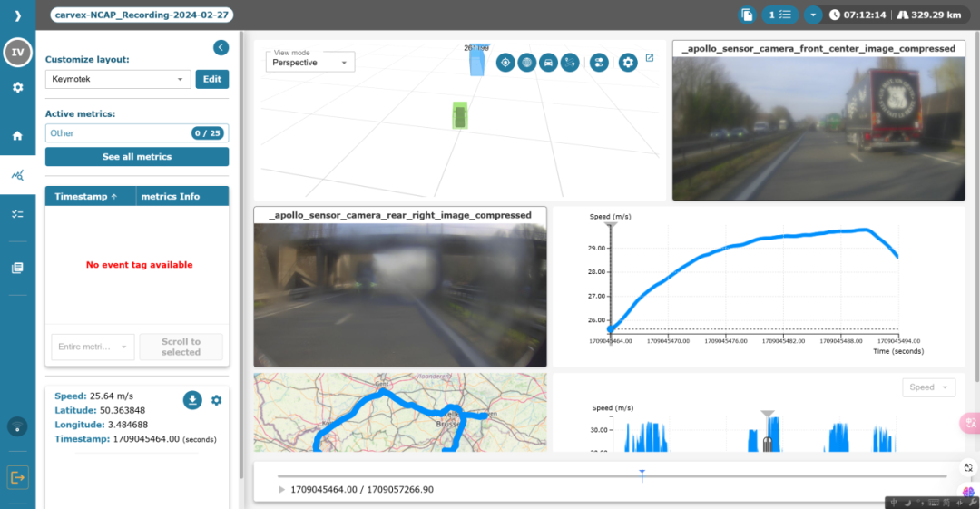
Task: Click the wireless signal icon in the sidebar
Action: point(17,427)
